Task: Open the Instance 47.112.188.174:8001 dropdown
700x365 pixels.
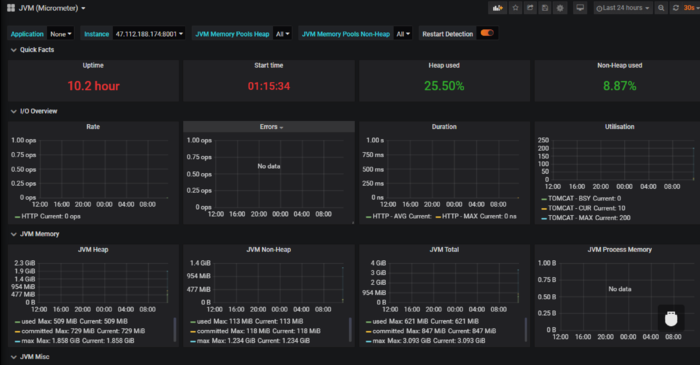Action: pos(149,34)
